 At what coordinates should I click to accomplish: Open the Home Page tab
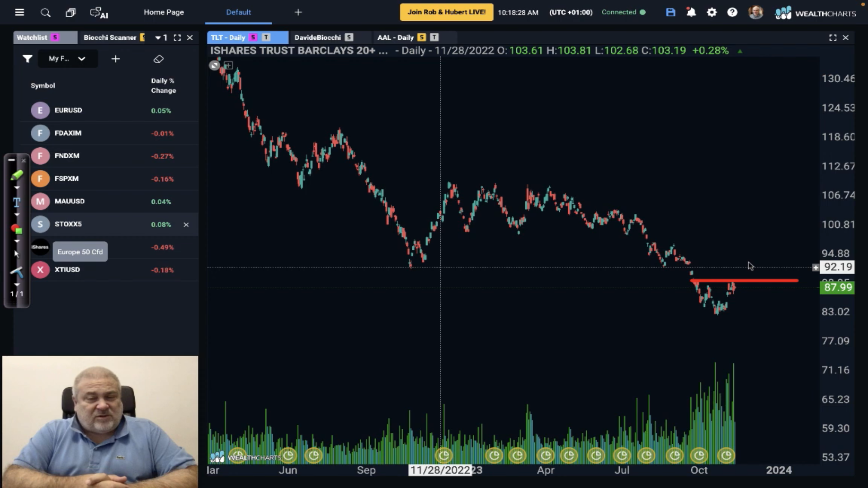[x=164, y=12]
